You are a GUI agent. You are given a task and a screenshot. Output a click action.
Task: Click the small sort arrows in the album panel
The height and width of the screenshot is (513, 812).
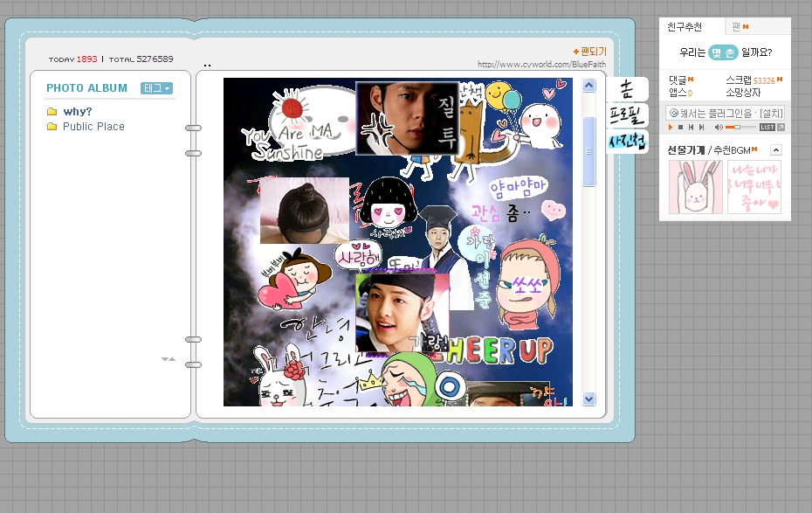[169, 358]
